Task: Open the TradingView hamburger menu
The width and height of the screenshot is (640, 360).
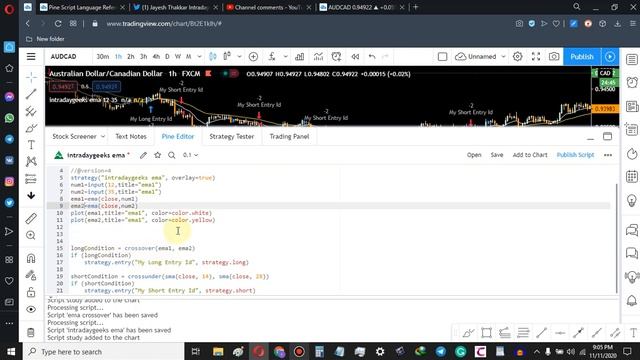Action: (31, 57)
